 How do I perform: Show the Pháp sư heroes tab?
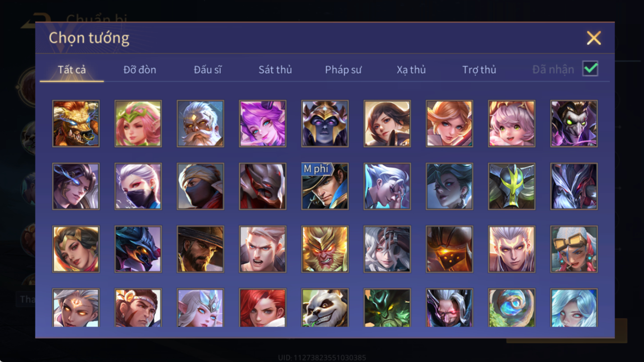(x=343, y=70)
